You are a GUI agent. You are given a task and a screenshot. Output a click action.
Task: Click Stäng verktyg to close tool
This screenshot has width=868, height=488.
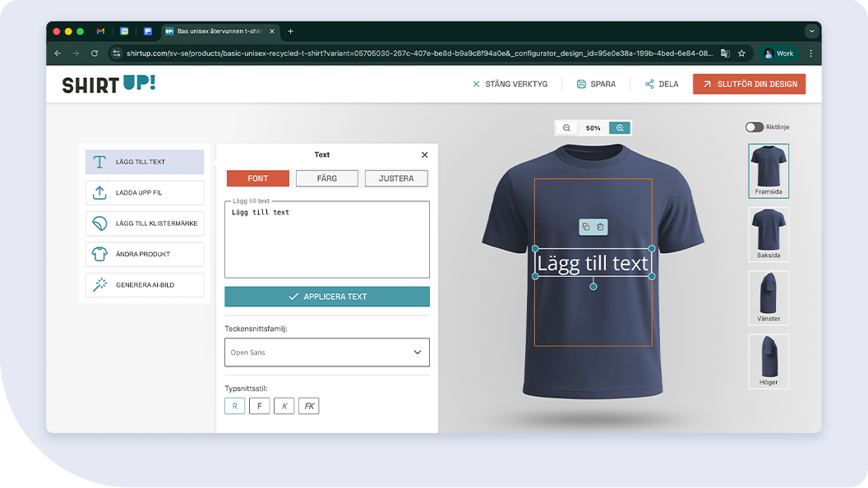(510, 84)
